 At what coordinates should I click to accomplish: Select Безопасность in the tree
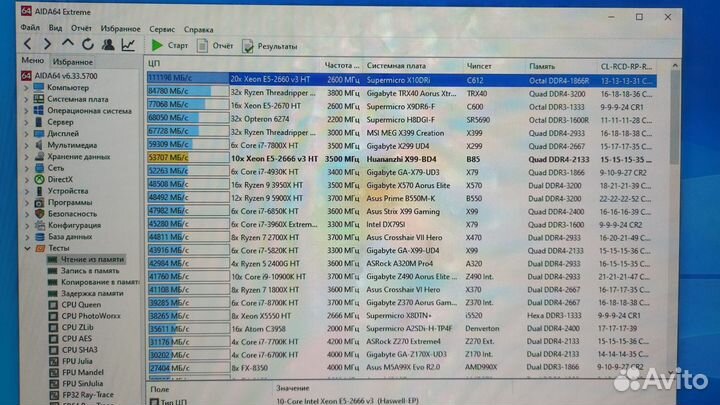pyautogui.click(x=72, y=214)
